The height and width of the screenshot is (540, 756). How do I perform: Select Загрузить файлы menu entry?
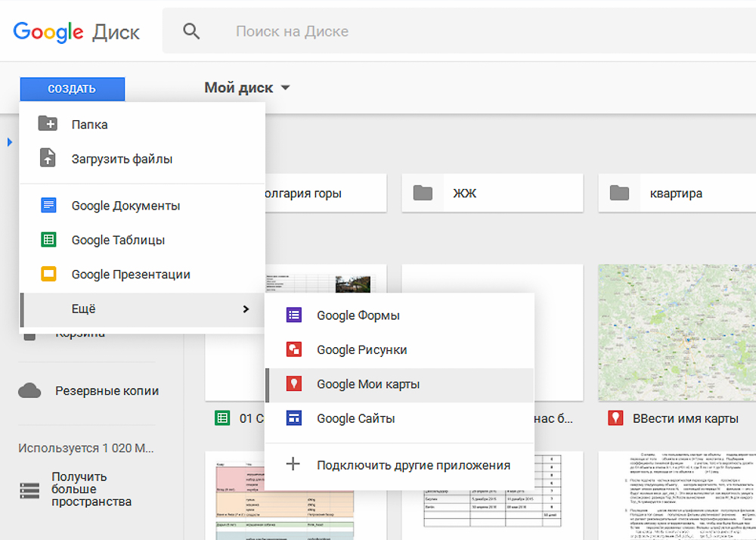[x=142, y=159]
